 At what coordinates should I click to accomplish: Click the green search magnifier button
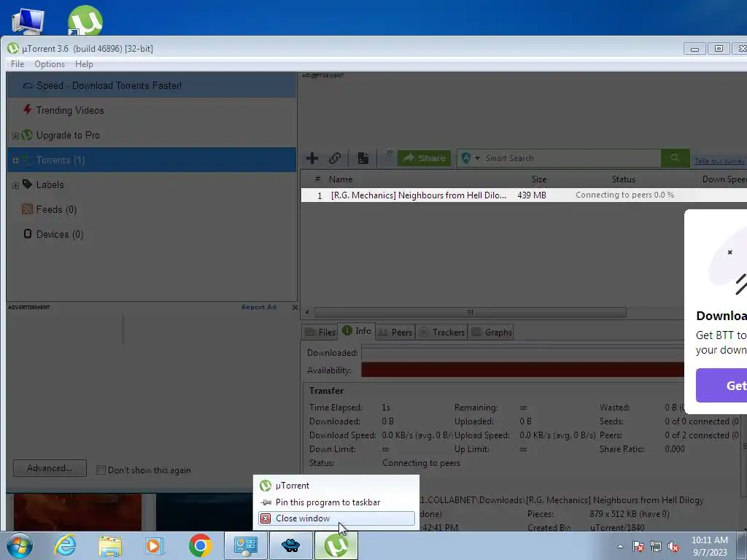click(675, 158)
